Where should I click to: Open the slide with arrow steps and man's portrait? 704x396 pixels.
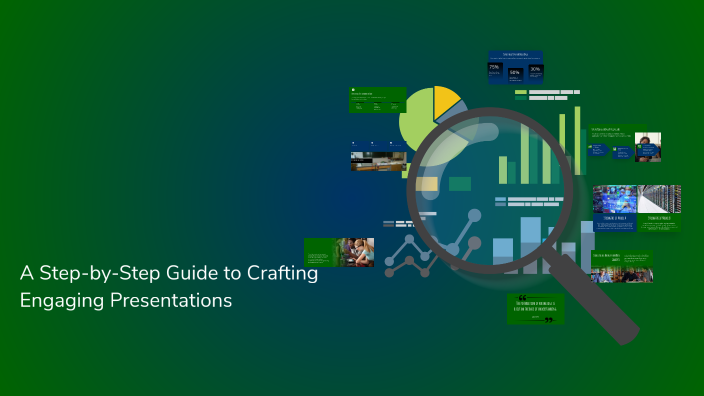tap(625, 143)
